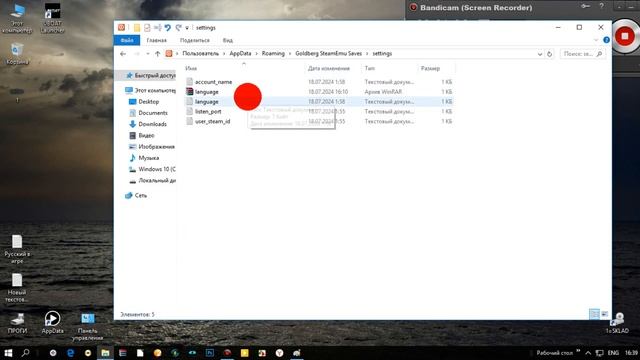640x360 pixels.
Task: Click the File Explorer taskbar icon
Action: 105,353
